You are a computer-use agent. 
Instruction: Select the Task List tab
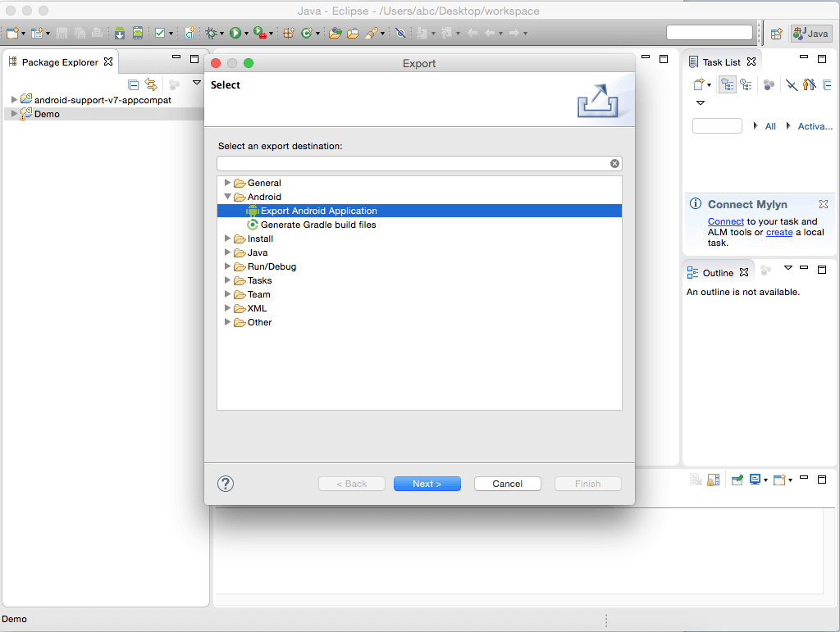coord(722,62)
